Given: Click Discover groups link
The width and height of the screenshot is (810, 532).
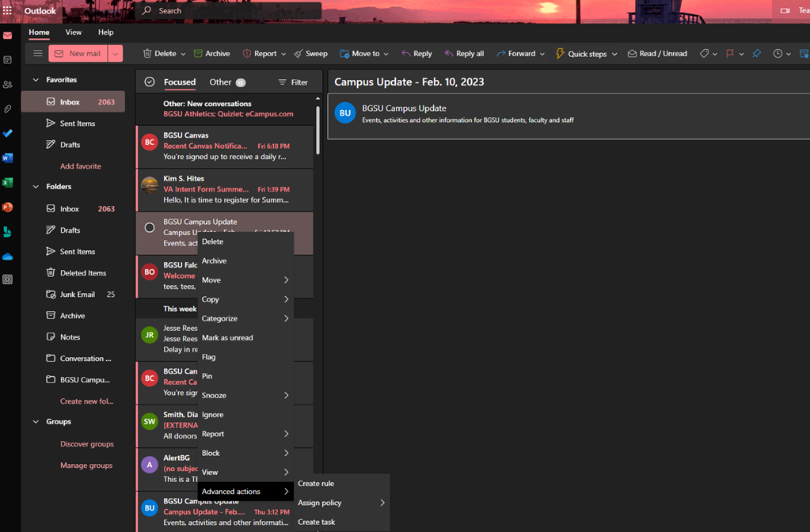Looking at the screenshot, I should pos(87,444).
